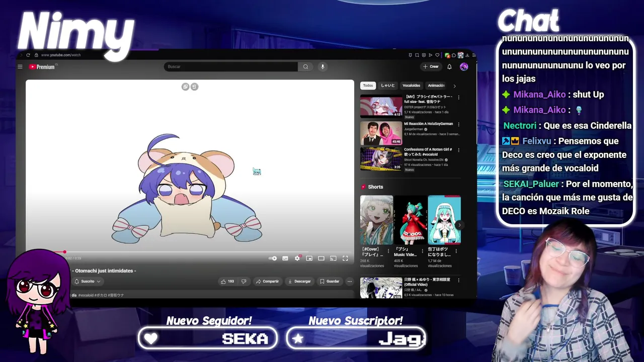This screenshot has height=362, width=644.
Task: Enter fullscreen in the video player
Action: 345,258
